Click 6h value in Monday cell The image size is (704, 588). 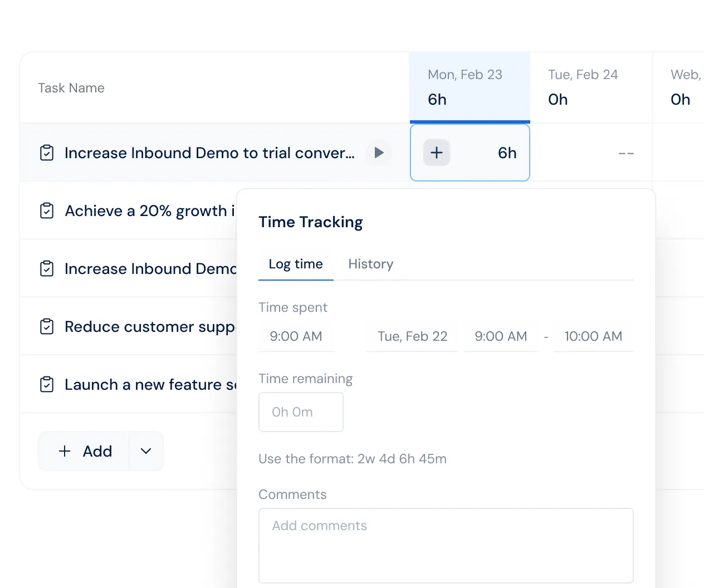click(x=507, y=153)
